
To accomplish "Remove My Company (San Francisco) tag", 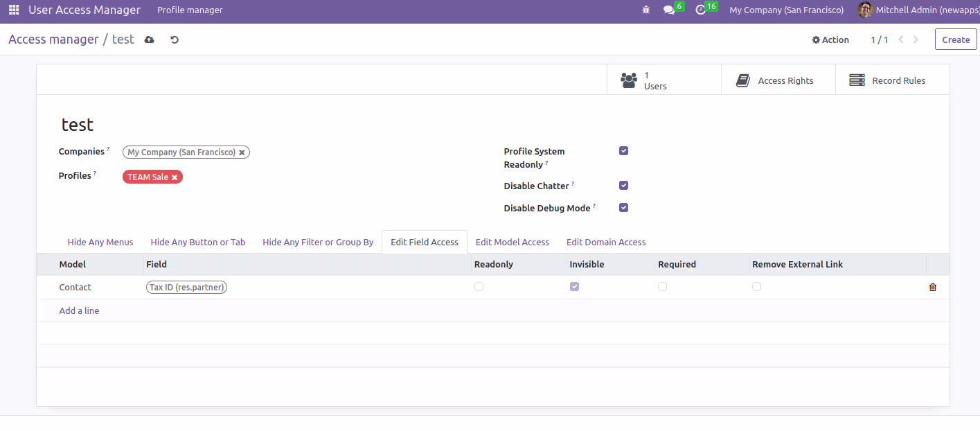I will coord(242,152).
